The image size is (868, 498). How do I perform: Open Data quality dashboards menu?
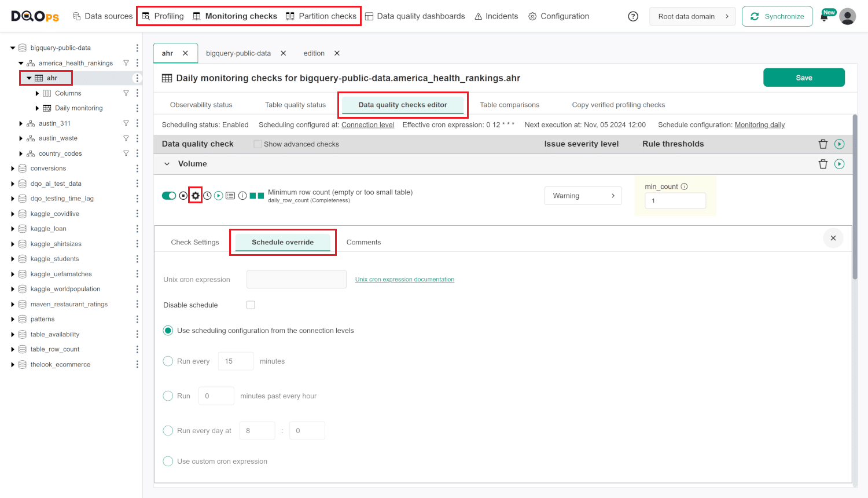(415, 16)
